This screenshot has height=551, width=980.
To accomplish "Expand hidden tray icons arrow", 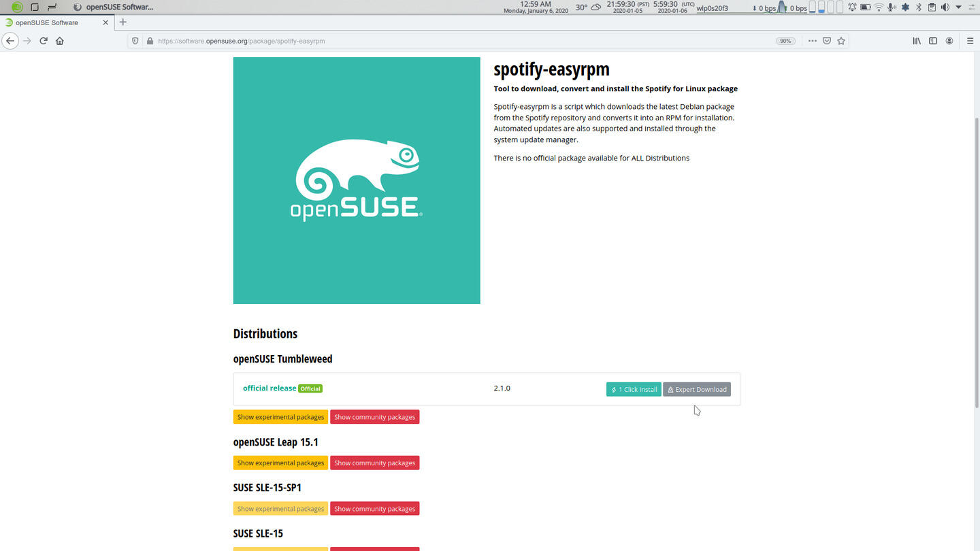I will click(959, 7).
